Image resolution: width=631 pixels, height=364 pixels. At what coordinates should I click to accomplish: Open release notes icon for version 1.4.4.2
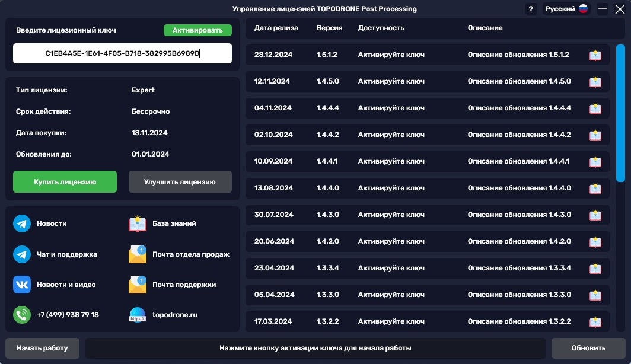pyautogui.click(x=595, y=135)
